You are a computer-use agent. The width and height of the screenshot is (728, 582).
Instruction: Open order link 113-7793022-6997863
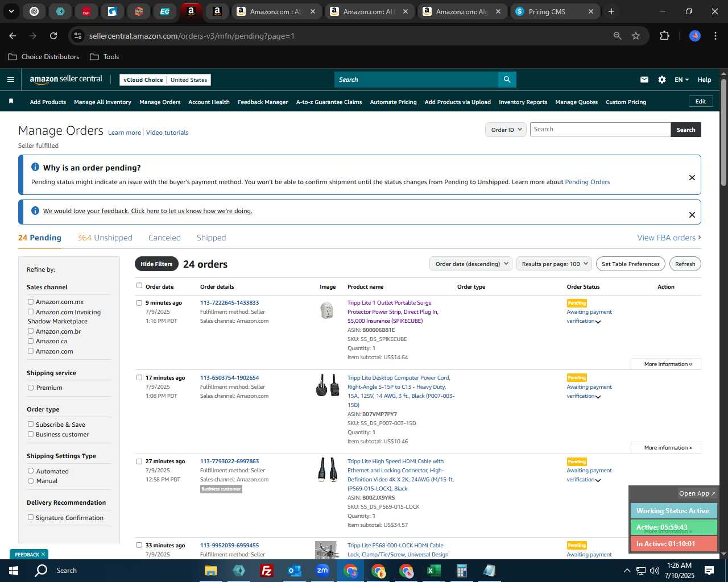tap(229, 461)
